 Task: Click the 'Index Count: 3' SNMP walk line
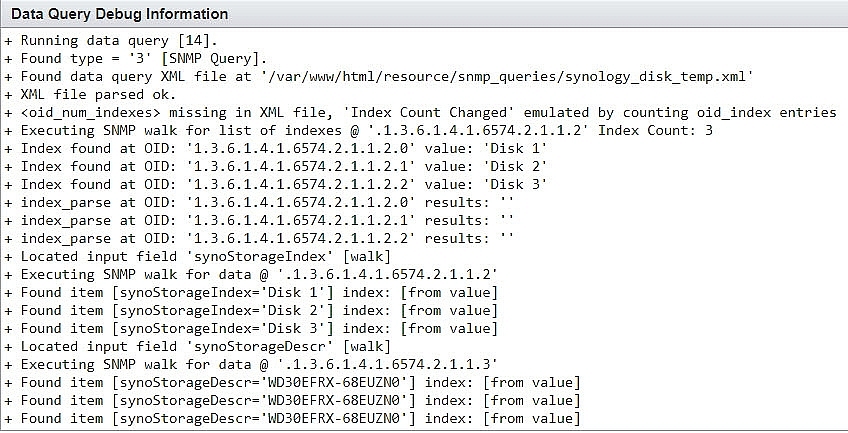359,130
